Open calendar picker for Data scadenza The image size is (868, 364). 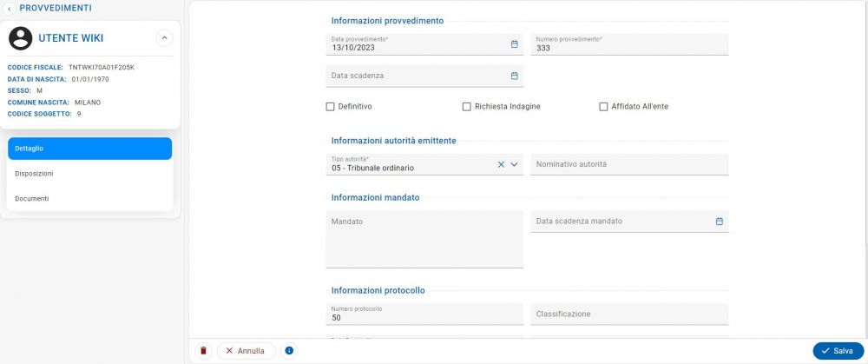tap(514, 76)
